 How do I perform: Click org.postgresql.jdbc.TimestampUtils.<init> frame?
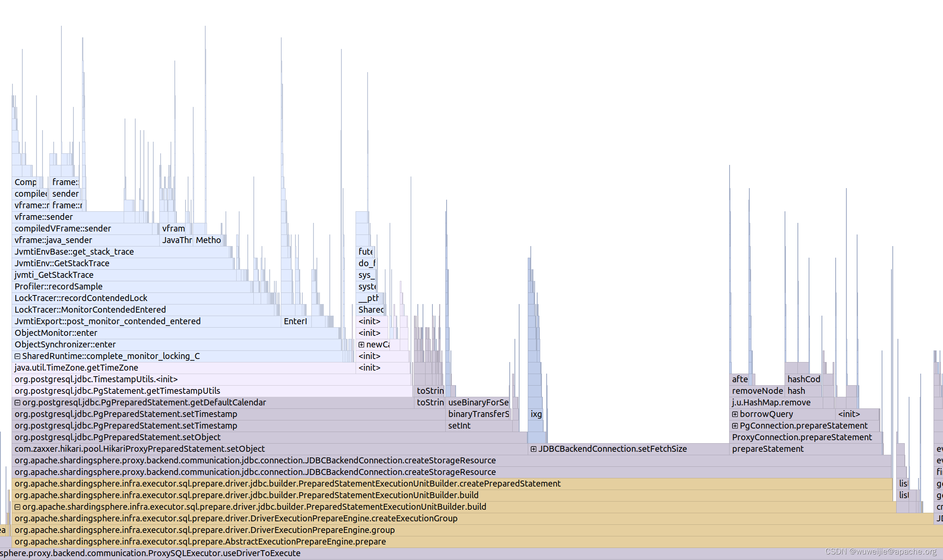(x=211, y=379)
